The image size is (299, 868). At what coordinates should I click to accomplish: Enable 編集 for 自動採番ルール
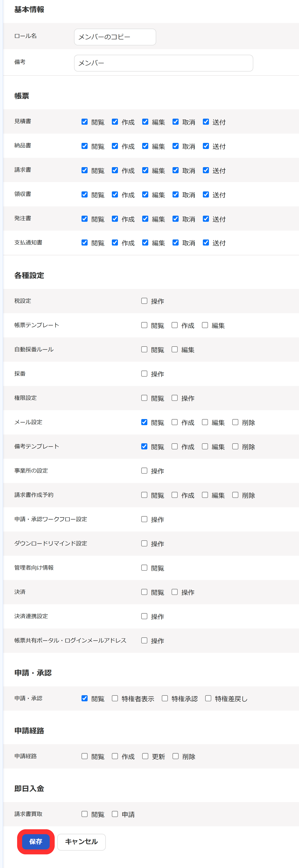pyautogui.click(x=175, y=349)
